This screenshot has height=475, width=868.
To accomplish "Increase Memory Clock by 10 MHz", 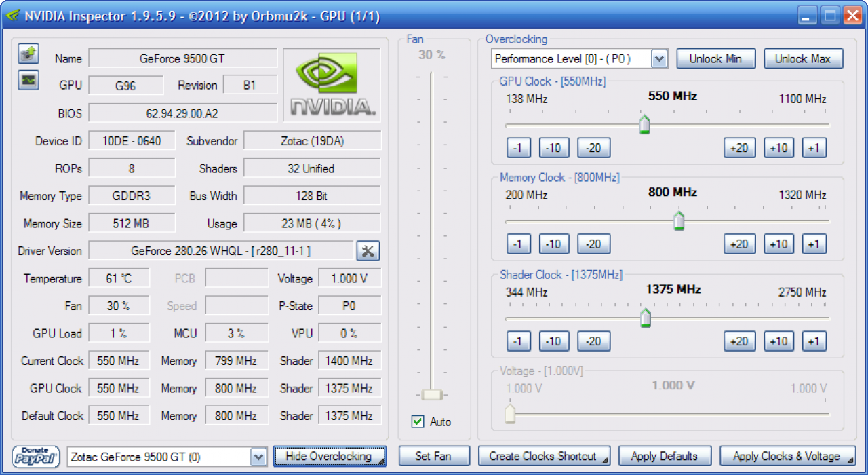I will pos(778,244).
